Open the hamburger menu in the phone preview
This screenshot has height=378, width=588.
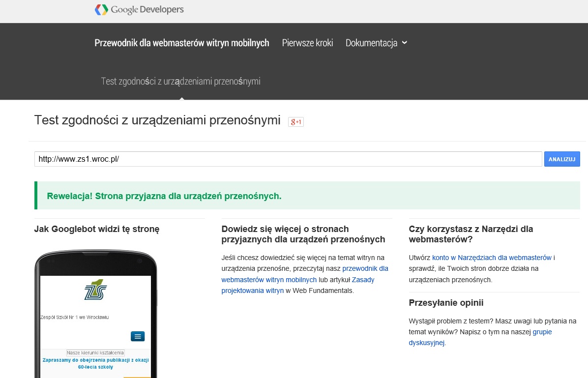click(x=137, y=336)
